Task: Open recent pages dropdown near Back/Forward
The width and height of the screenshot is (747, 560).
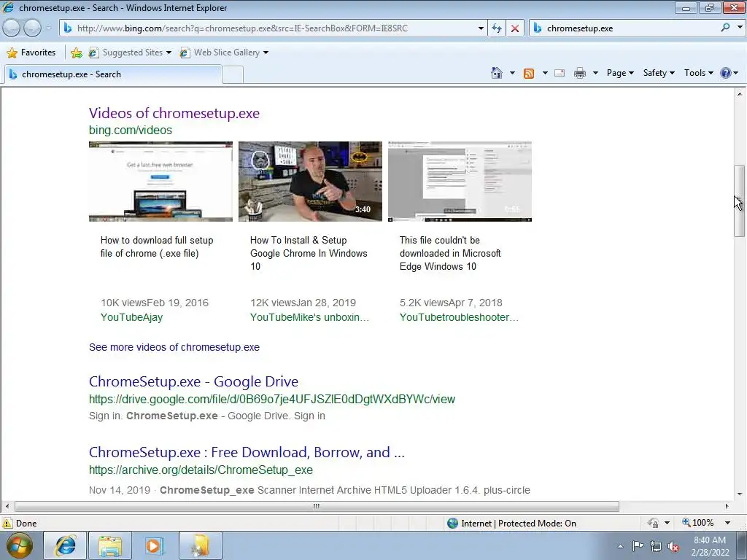Action: click(48, 28)
